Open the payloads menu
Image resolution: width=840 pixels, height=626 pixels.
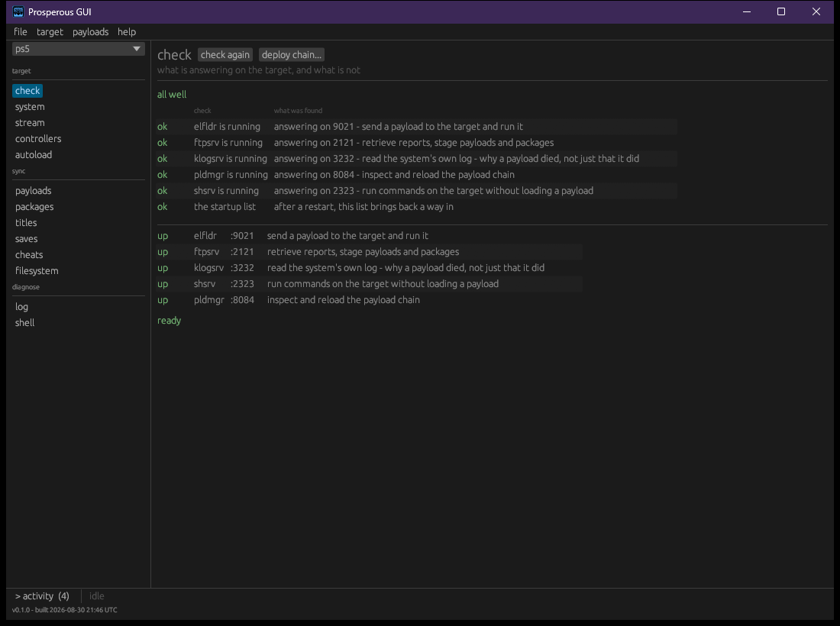pos(91,31)
